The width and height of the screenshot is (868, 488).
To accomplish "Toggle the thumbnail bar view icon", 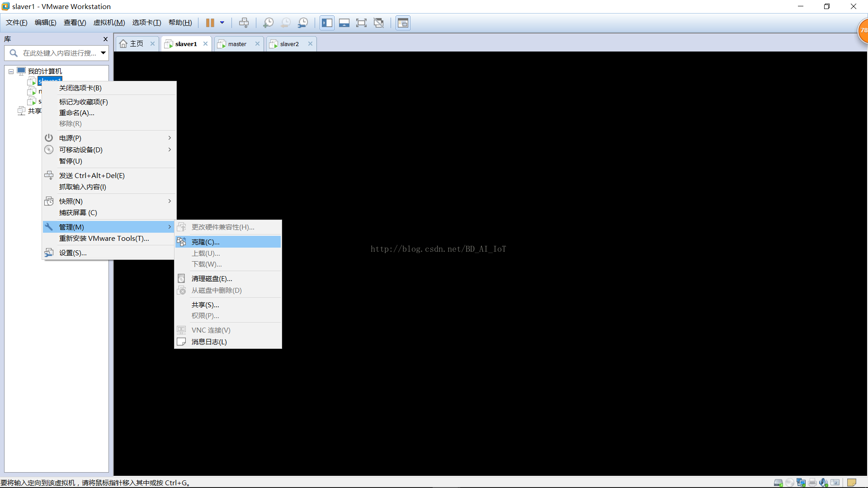I will (x=344, y=23).
